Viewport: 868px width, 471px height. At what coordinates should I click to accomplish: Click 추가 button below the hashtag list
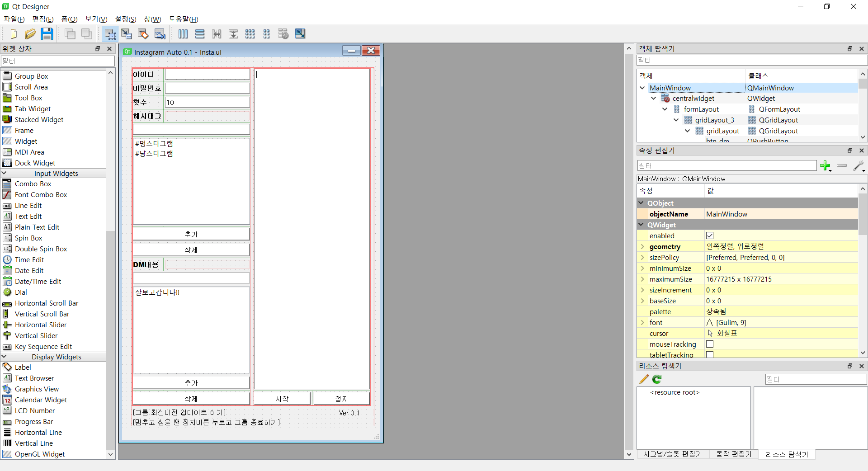(x=191, y=234)
